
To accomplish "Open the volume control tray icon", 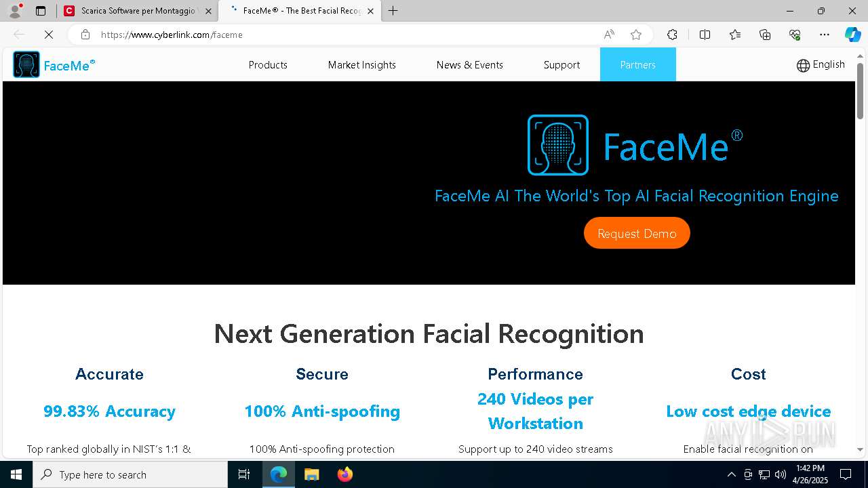I will click(x=781, y=474).
